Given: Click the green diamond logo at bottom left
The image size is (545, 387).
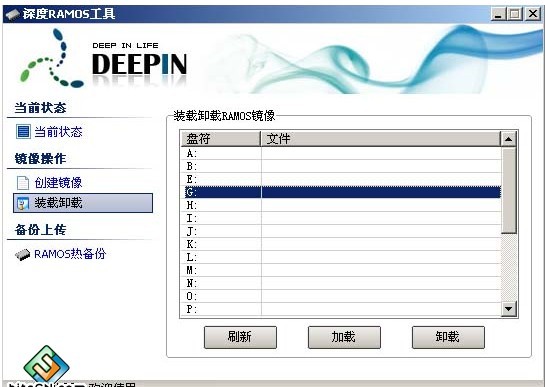Looking at the screenshot, I should tap(47, 365).
